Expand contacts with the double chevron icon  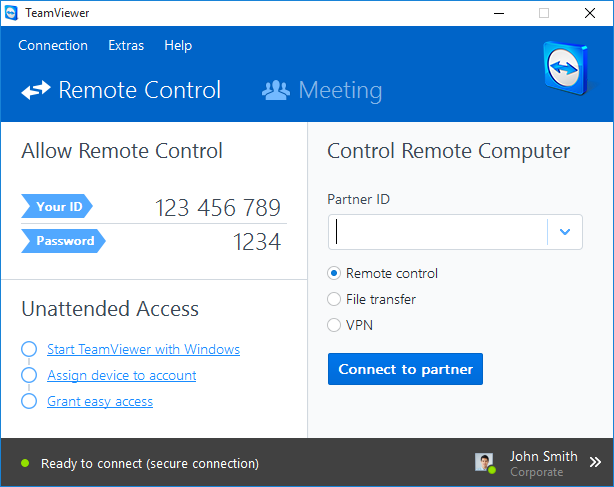(x=596, y=463)
